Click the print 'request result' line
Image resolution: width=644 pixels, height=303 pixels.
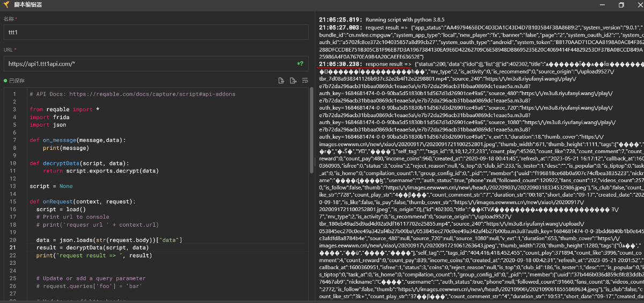pos(94,256)
